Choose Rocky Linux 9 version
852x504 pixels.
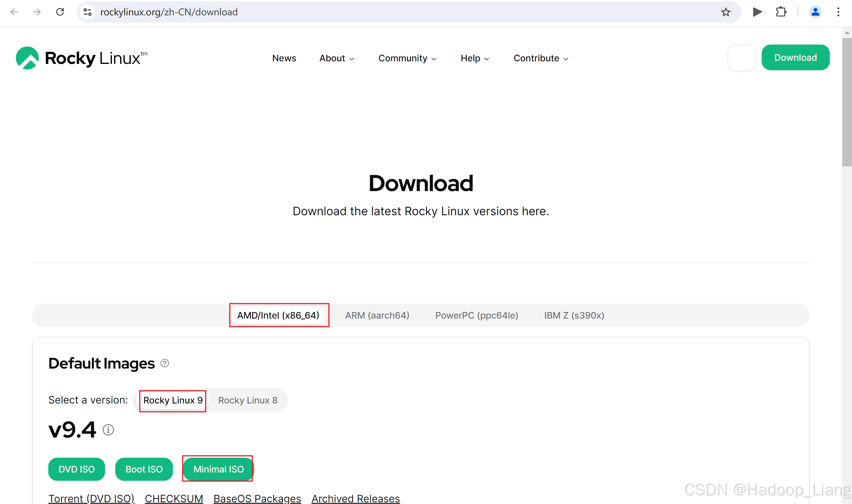[173, 400]
